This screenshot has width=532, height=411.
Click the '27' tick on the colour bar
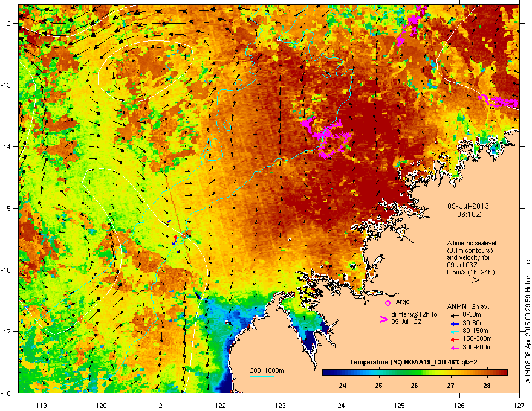(450, 386)
